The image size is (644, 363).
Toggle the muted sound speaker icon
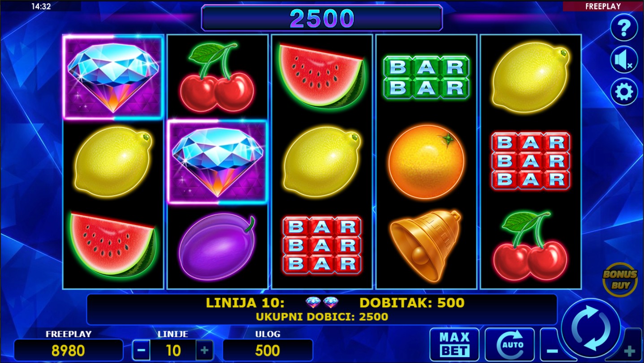pos(624,60)
